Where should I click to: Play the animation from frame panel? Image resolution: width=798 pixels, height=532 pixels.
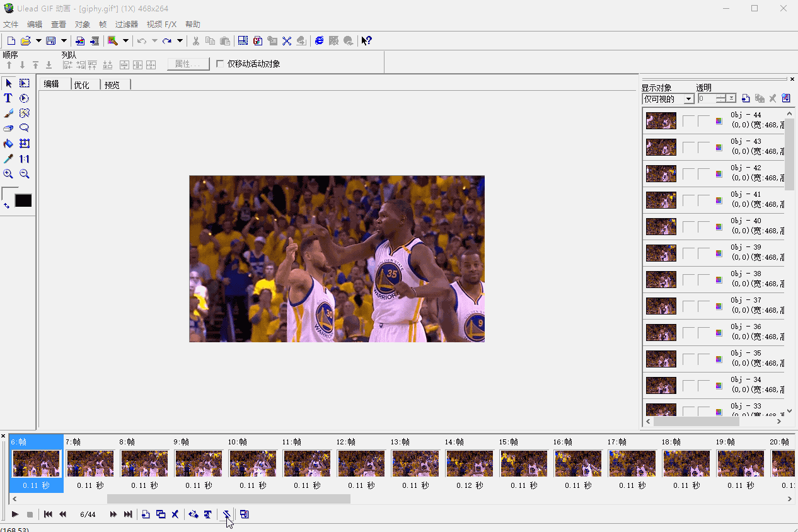pyautogui.click(x=15, y=514)
